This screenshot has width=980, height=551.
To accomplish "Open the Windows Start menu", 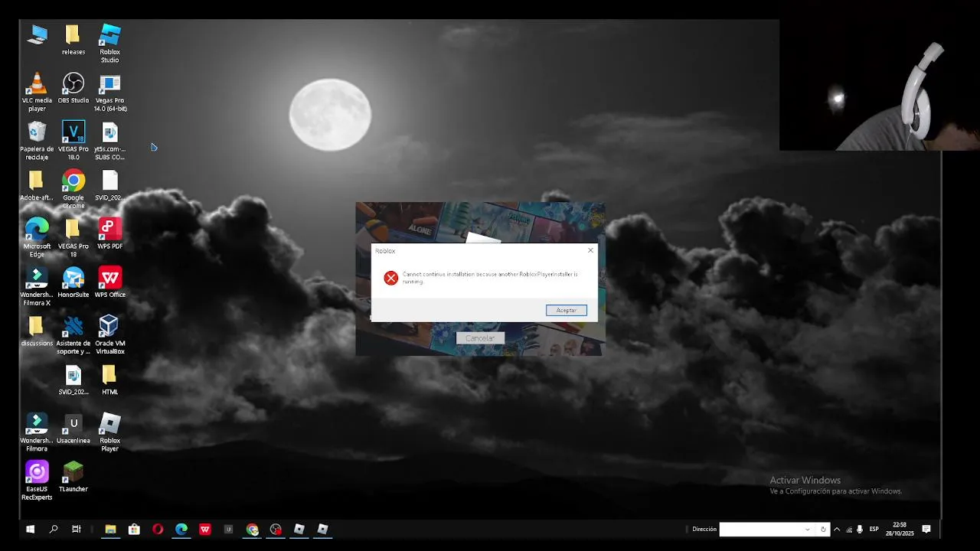I will click(31, 529).
